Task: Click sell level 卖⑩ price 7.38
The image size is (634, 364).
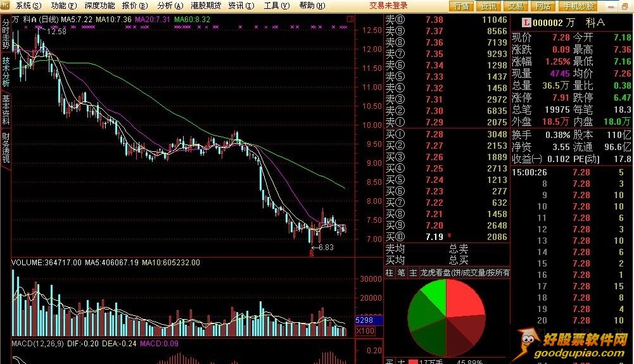Action: click(434, 20)
